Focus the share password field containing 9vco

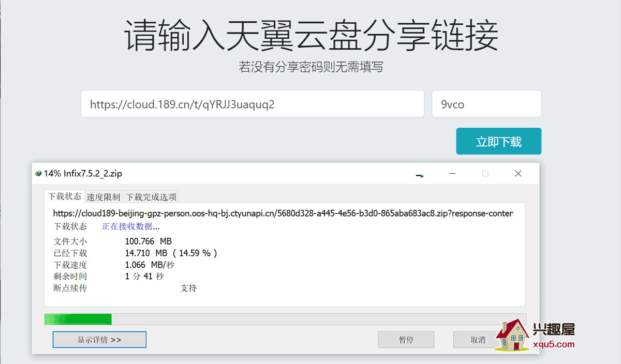tap(486, 104)
